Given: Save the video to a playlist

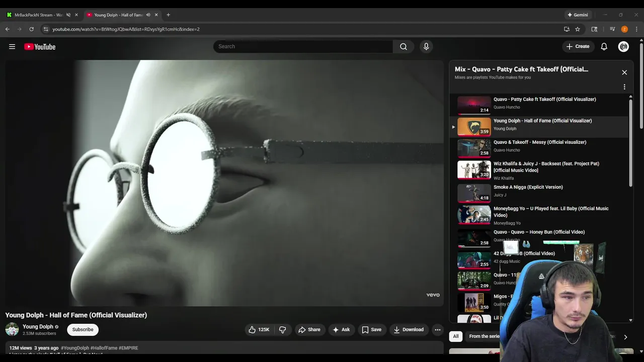Looking at the screenshot, I should click(372, 330).
